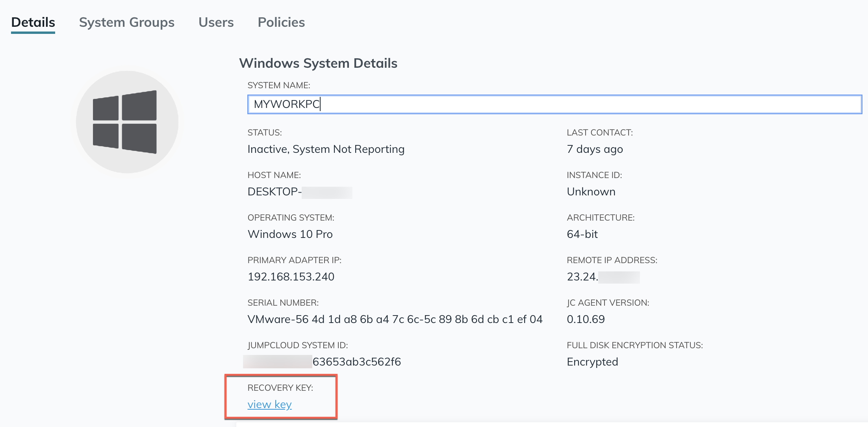Click the Windows logo system icon

pyautogui.click(x=127, y=122)
